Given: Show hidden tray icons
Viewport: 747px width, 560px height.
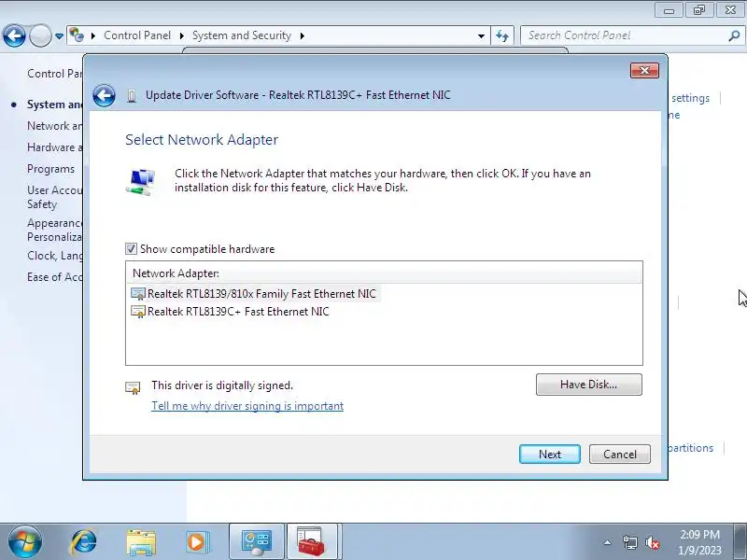Looking at the screenshot, I should [608, 542].
